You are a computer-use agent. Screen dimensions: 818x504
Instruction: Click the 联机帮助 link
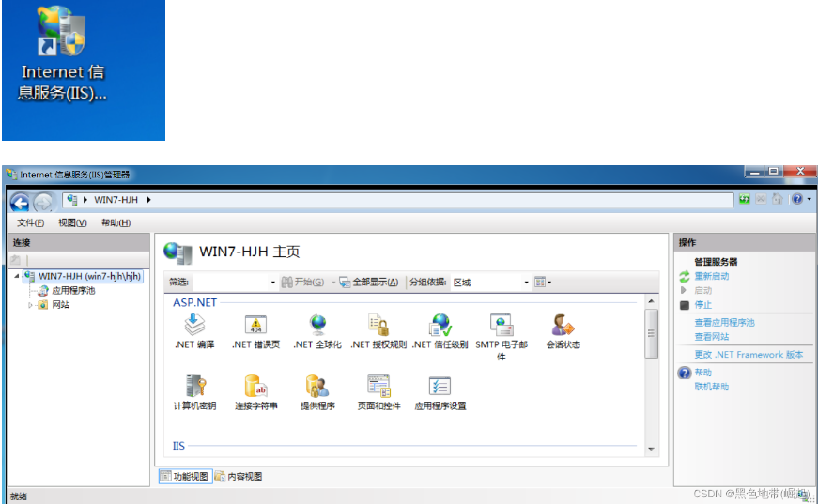tap(712, 387)
